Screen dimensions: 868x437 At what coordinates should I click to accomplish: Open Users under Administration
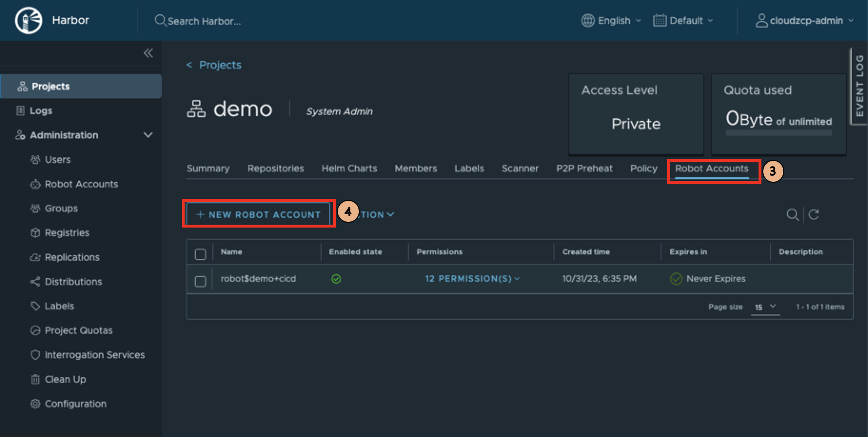click(x=58, y=159)
